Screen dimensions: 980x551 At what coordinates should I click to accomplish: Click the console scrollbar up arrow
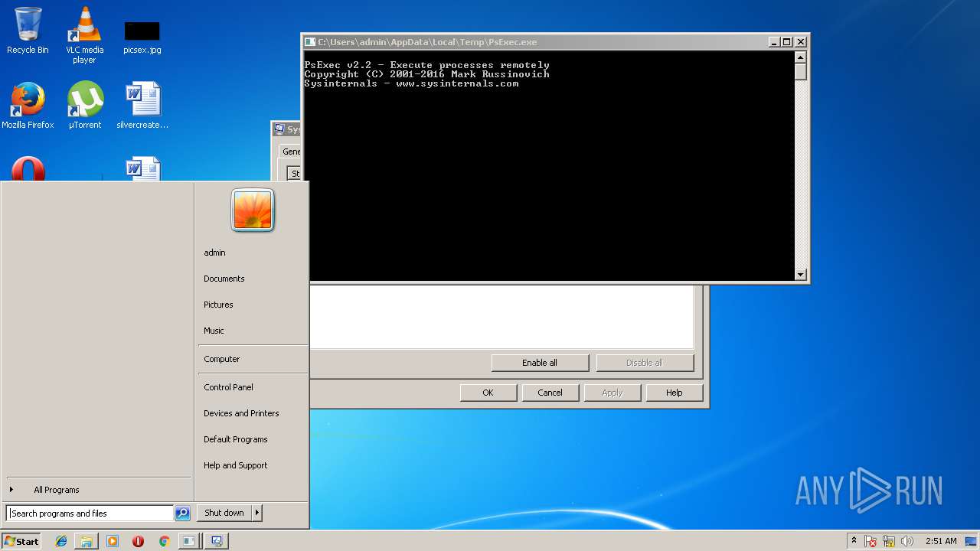[801, 57]
